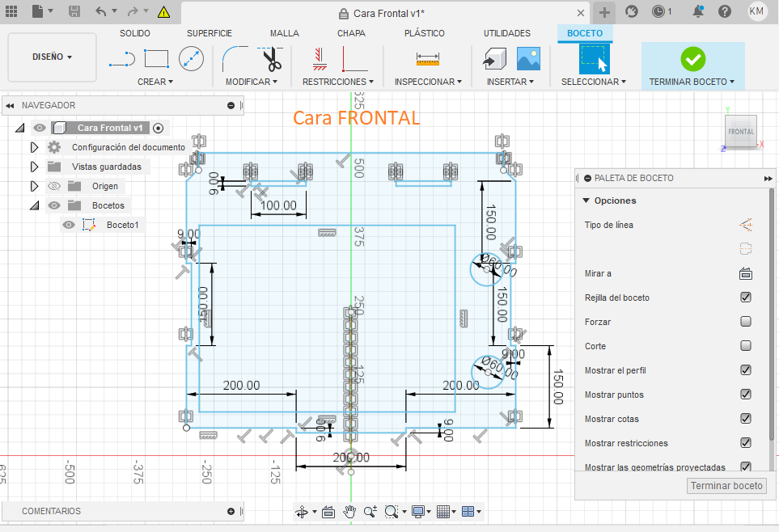Select the Trim scissors tool
Image resolution: width=779 pixels, height=532 pixels.
coord(271,59)
